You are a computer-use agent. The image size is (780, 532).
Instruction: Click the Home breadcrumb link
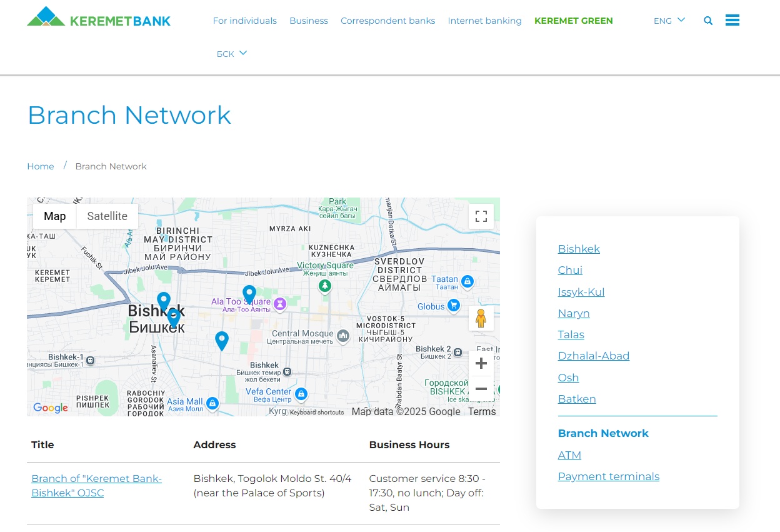click(41, 166)
